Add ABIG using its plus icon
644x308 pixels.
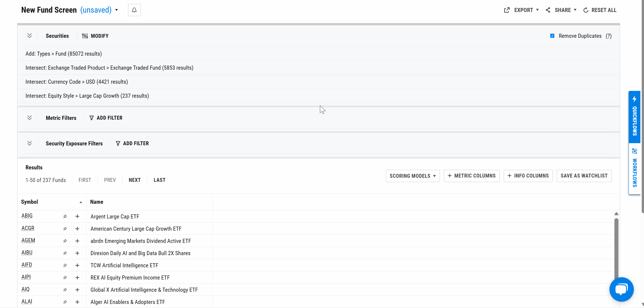[77, 216]
